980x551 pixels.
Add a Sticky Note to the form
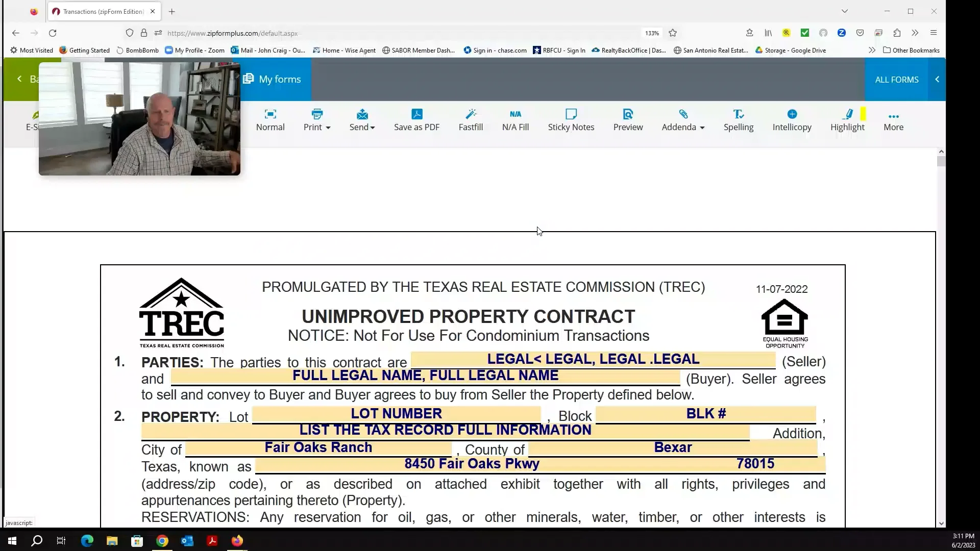(571, 120)
